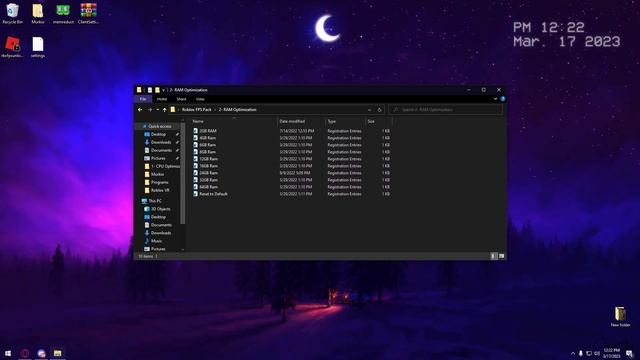640x360 pixels.
Task: Click the network icon in system tray
Action: (589, 353)
